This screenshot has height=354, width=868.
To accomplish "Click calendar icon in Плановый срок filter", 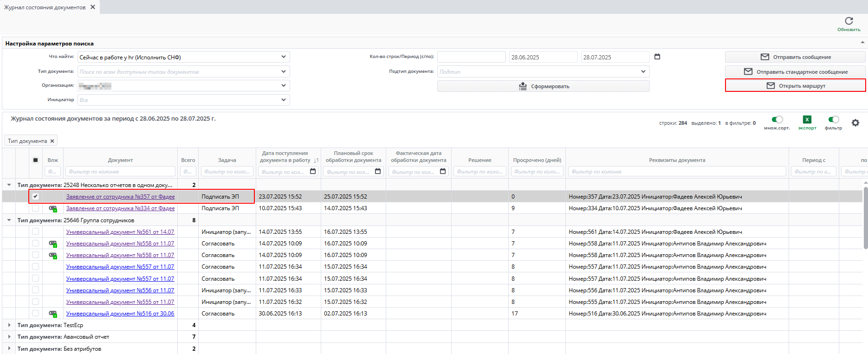I will tap(378, 171).
